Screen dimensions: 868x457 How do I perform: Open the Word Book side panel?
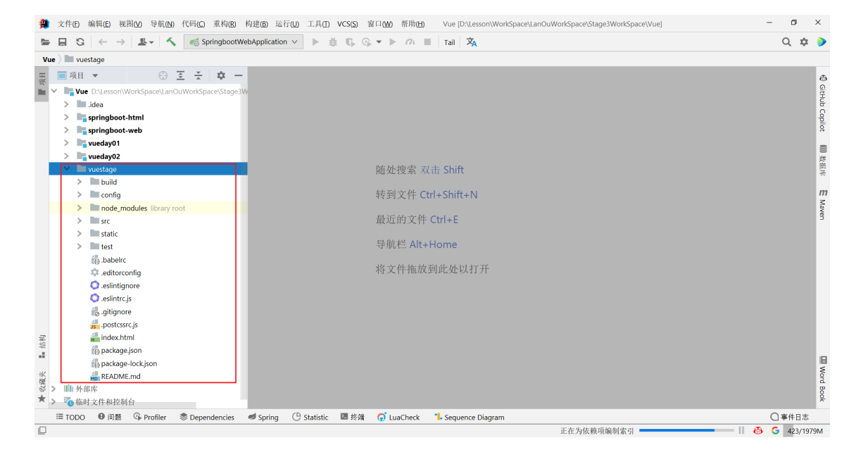pyautogui.click(x=823, y=378)
